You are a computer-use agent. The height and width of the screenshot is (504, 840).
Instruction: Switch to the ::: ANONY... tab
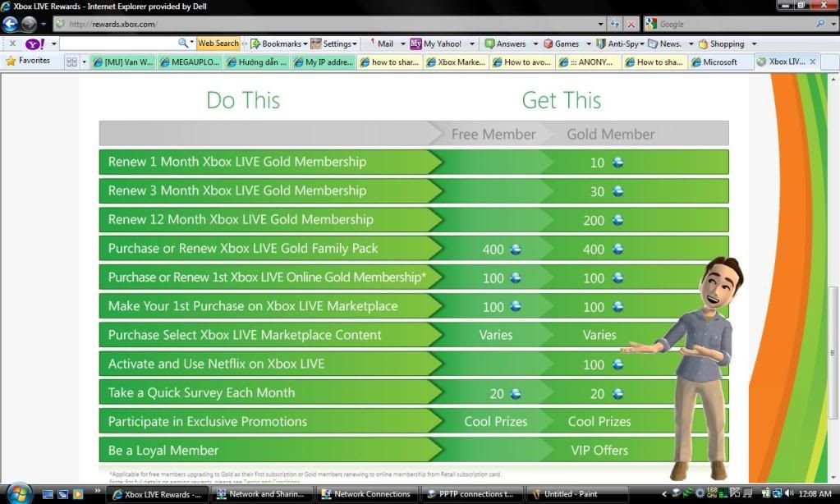coord(588,62)
